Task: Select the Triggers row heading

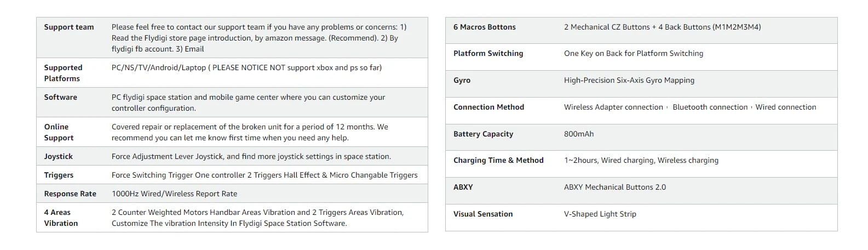Action: click(x=59, y=175)
